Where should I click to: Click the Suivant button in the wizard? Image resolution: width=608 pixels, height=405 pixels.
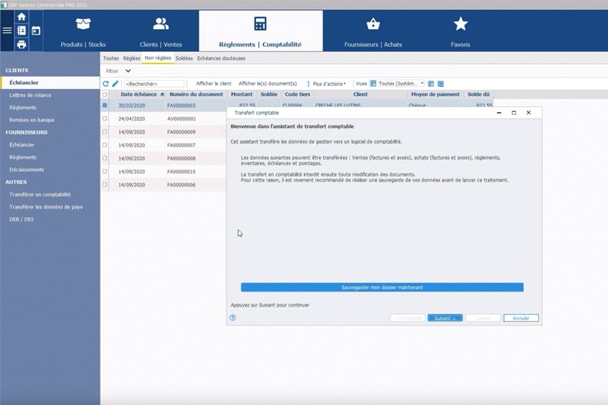click(x=445, y=318)
